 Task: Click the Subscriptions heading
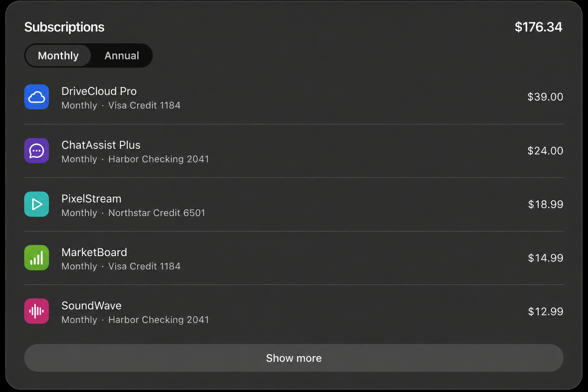pyautogui.click(x=64, y=27)
